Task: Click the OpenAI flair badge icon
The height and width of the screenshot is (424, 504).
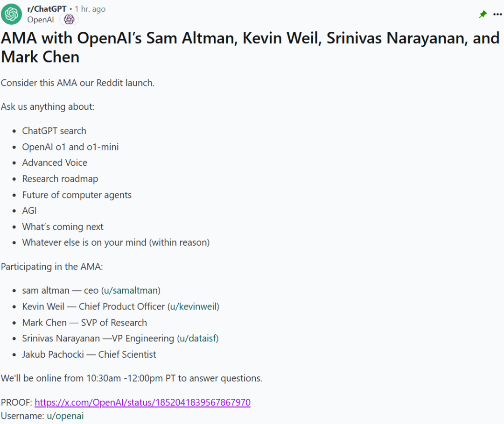Action: (69, 20)
